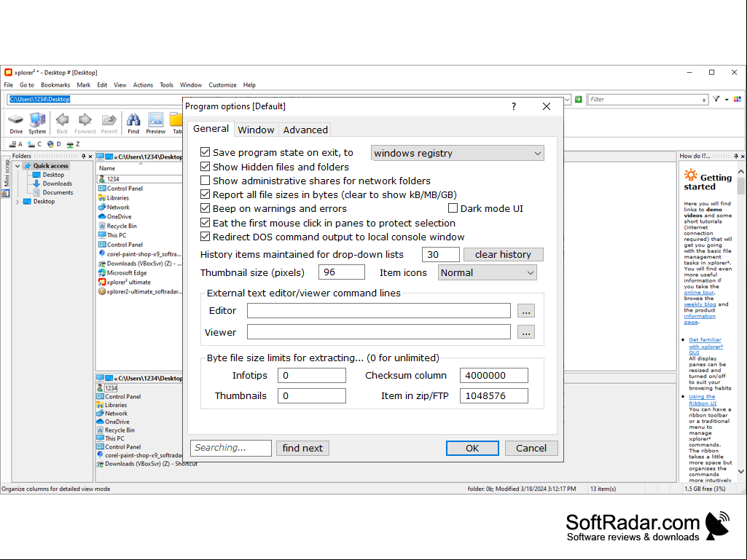Image resolution: width=747 pixels, height=560 pixels.
Task: Enable the Dark mode UI checkbox
Action: [x=453, y=208]
